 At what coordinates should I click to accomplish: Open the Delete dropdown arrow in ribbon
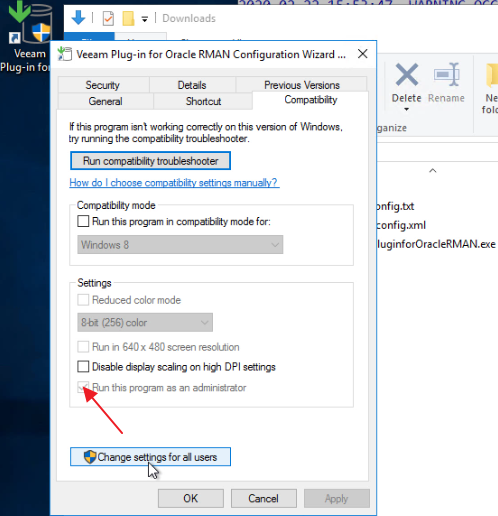(x=406, y=110)
